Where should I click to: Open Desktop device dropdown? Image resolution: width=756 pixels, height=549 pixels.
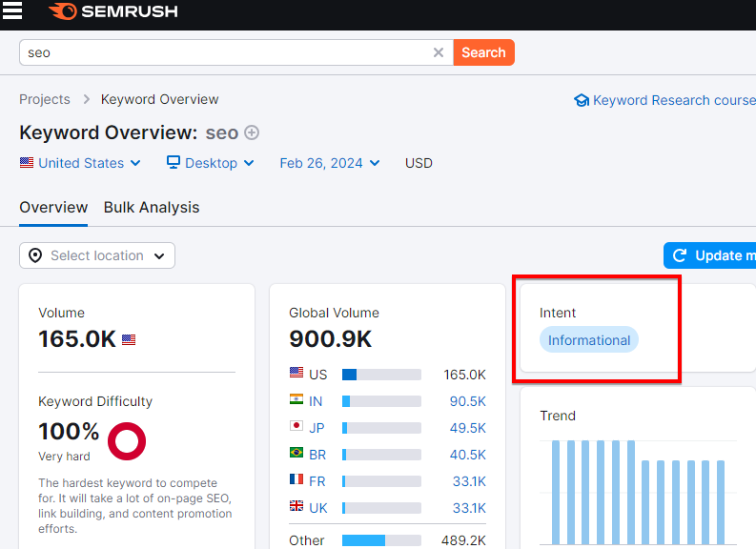tap(211, 163)
